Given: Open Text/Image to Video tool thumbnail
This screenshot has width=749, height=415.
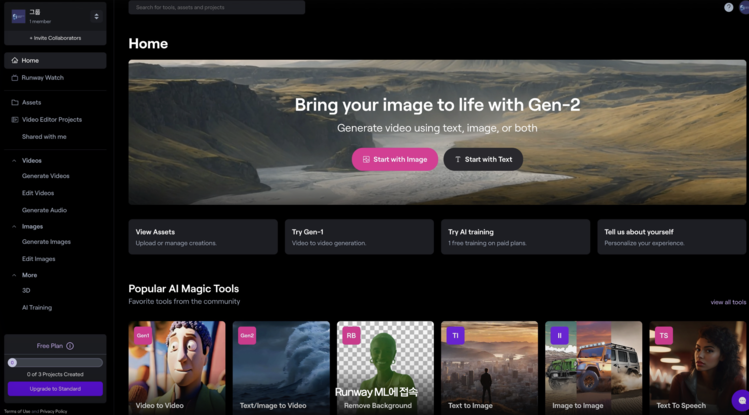Looking at the screenshot, I should (281, 368).
